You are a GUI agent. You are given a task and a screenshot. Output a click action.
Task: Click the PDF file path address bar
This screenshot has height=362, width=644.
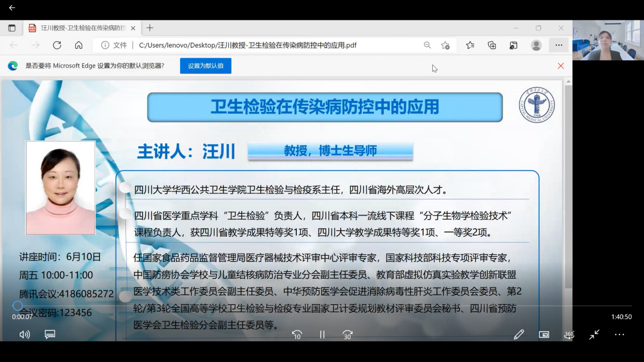(248, 45)
